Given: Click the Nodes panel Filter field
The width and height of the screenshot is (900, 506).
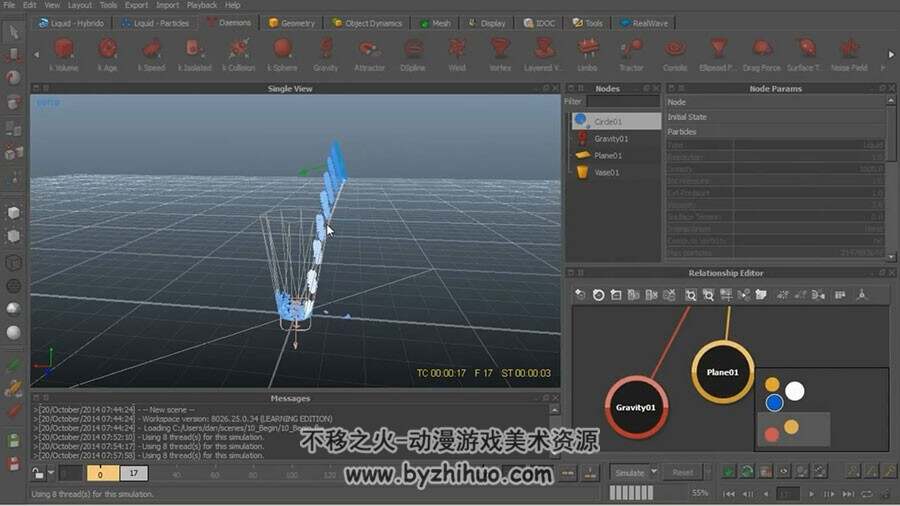Looking at the screenshot, I should click(623, 102).
